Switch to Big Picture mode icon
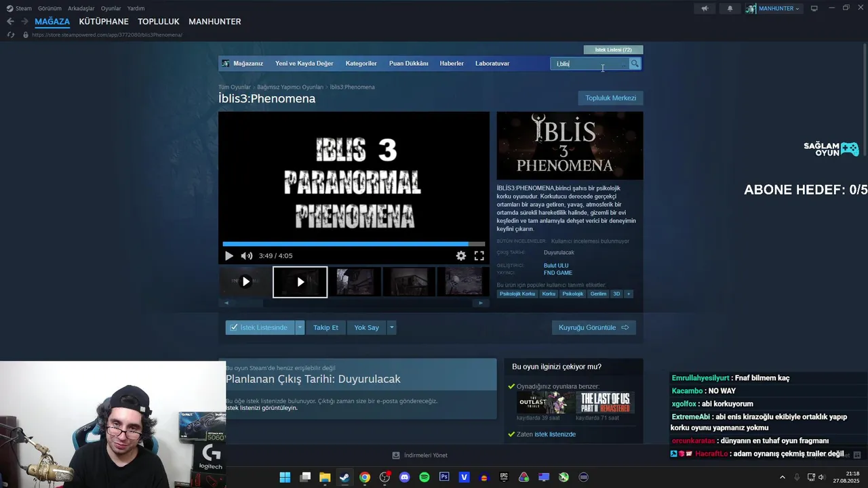Image resolution: width=868 pixels, height=488 pixels. pos(814,8)
